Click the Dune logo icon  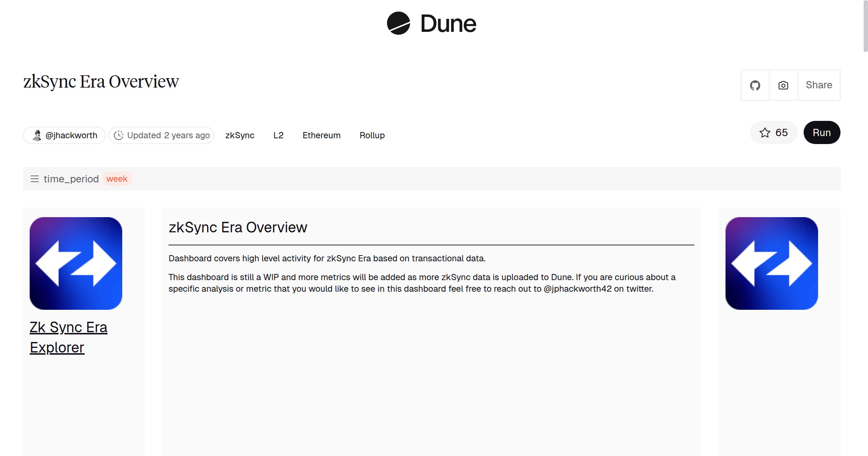coord(398,23)
